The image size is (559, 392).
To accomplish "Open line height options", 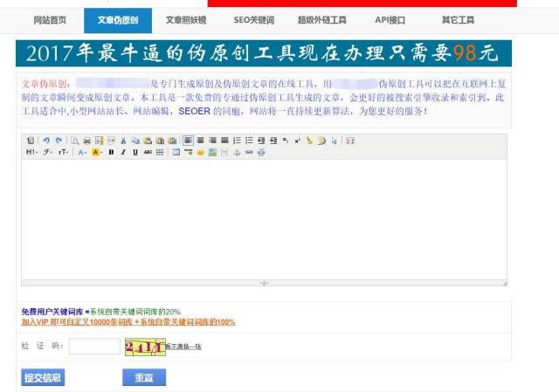I will coord(160,152).
